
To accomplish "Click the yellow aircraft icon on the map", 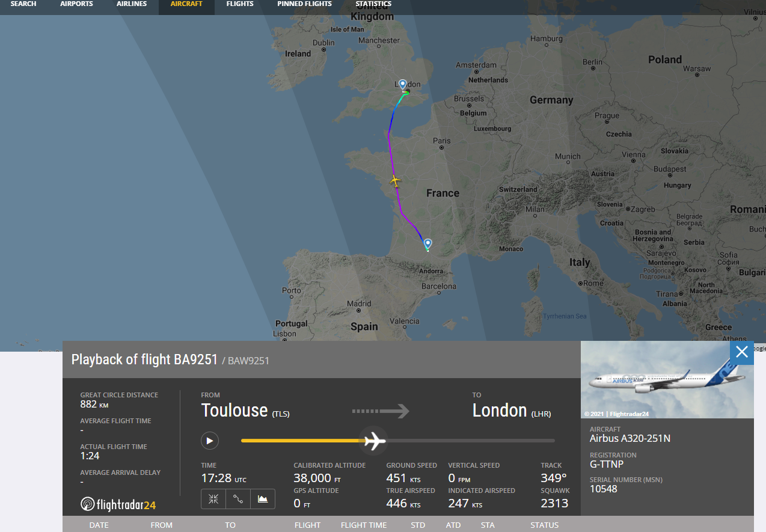I will (x=395, y=180).
